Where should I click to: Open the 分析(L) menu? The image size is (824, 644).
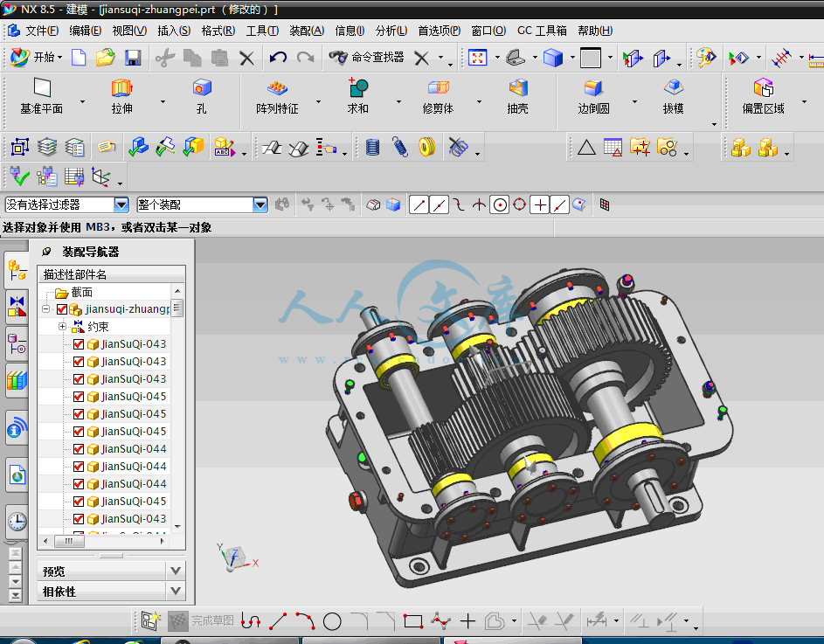point(391,31)
